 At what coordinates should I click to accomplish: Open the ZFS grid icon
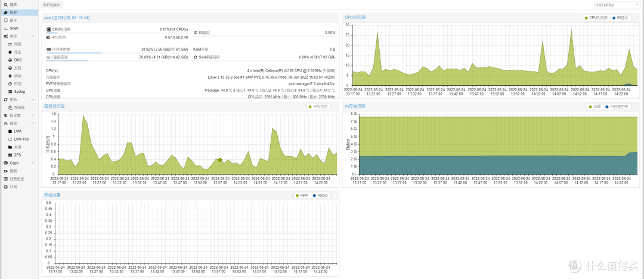click(10, 155)
